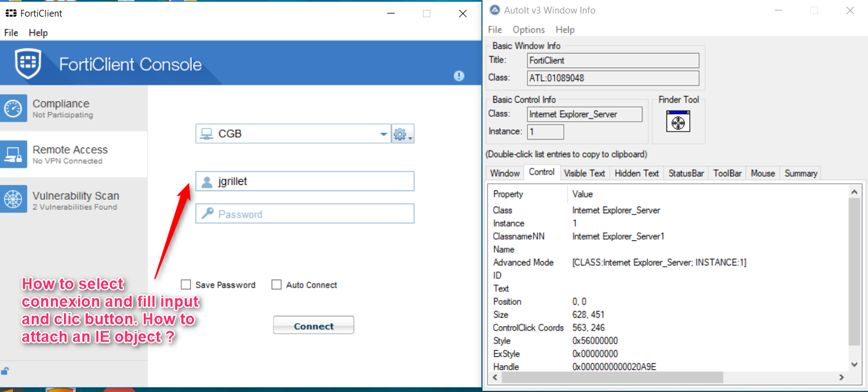Screen dimensions: 868x392
Task: Click the No VPN Connected status text
Action: point(68,161)
